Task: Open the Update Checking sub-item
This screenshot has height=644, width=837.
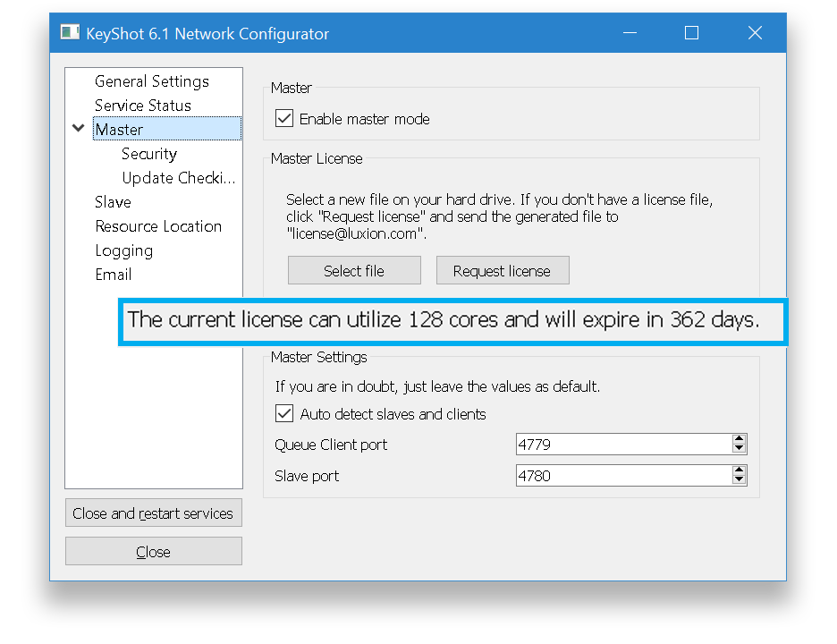Action: point(178,178)
